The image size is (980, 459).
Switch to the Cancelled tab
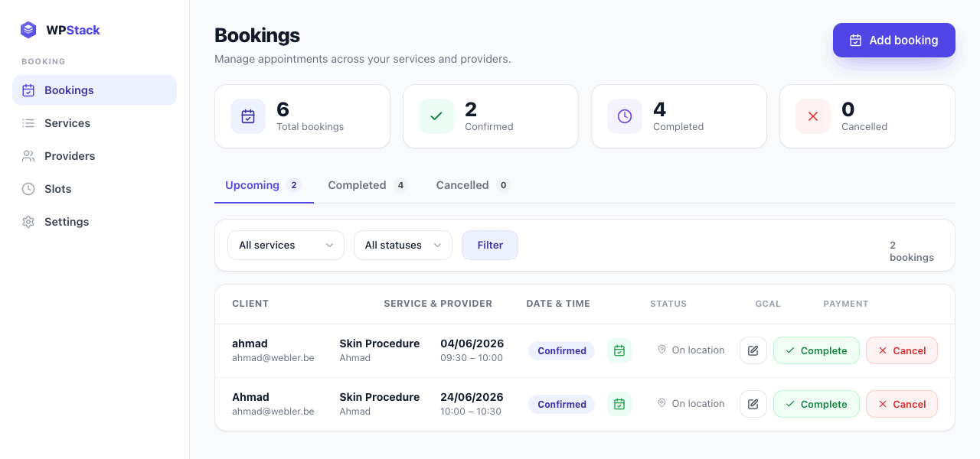[473, 185]
